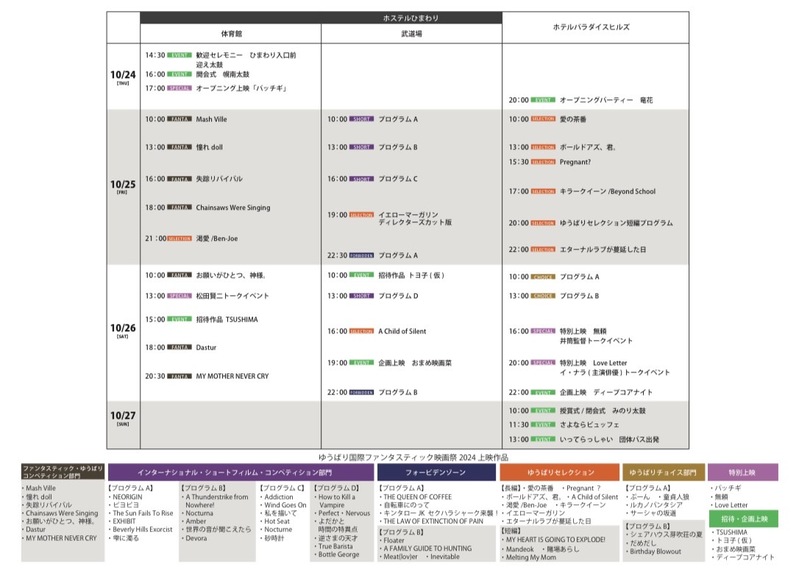Click the ホステルひまわり venue header bar
799x572 pixels.
(x=321, y=18)
